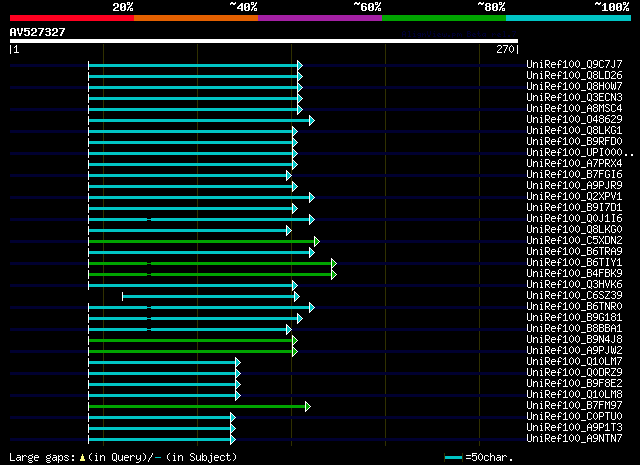This screenshot has width=640, height=465.
Task: Select the UniRef100_Q10LM7 label
Action: (574, 362)
